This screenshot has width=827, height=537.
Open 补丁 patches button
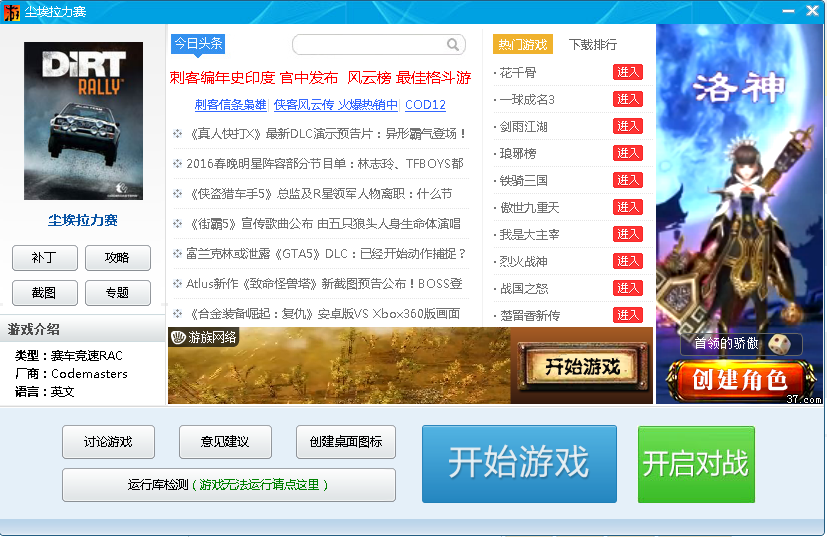(44, 258)
